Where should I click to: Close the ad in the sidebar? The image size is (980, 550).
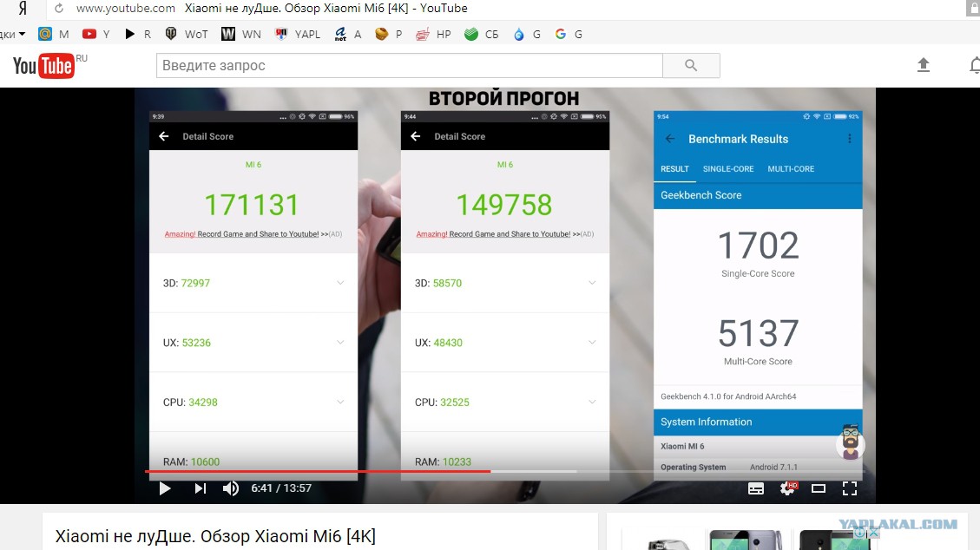point(874,534)
